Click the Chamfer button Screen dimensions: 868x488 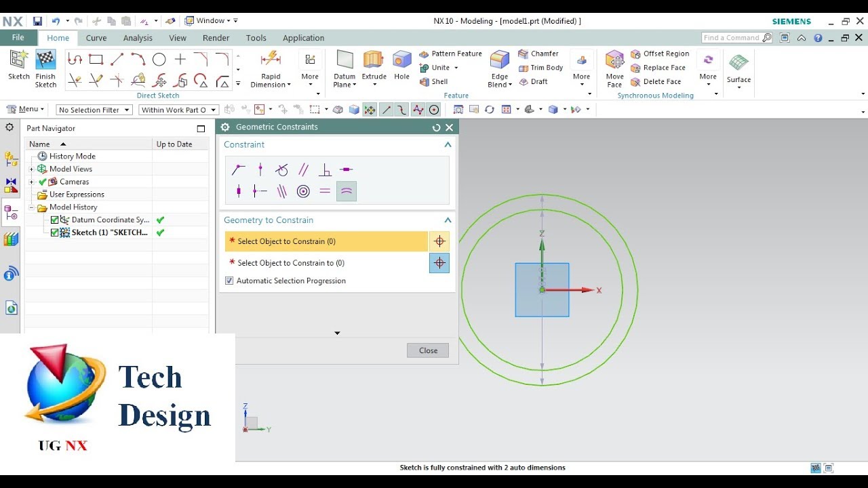[538, 54]
